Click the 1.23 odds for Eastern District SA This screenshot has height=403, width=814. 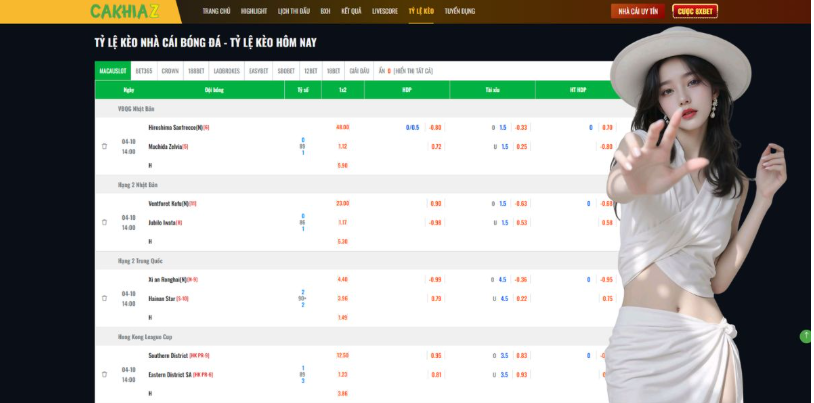(x=343, y=374)
